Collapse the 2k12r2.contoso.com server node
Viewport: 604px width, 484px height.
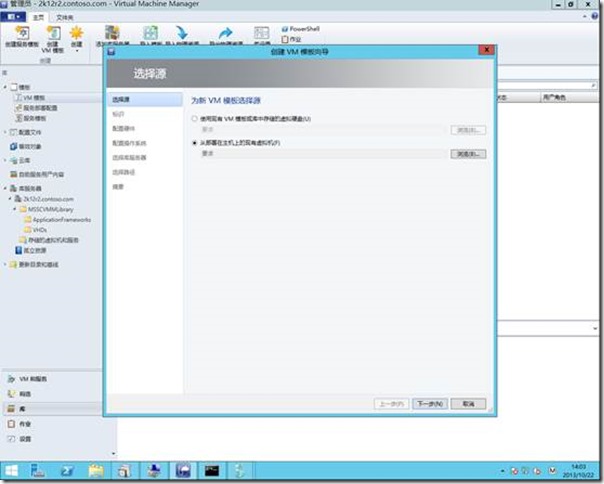(10, 199)
